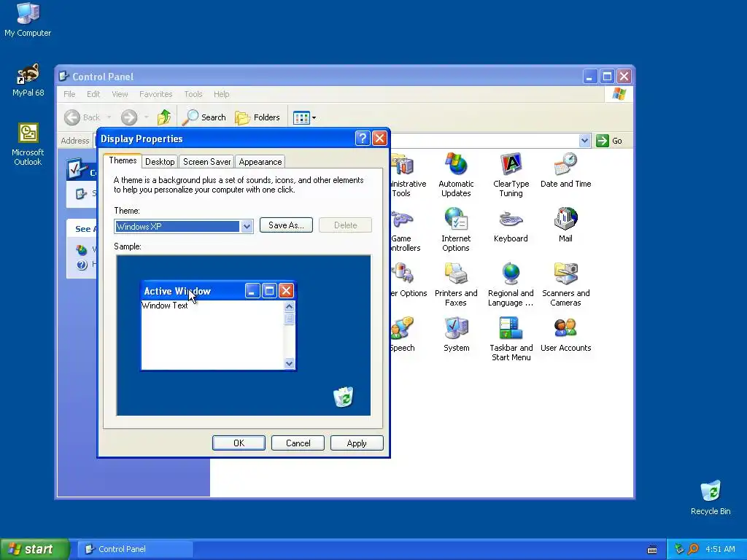Open ClearType Tuning icon

(511, 174)
